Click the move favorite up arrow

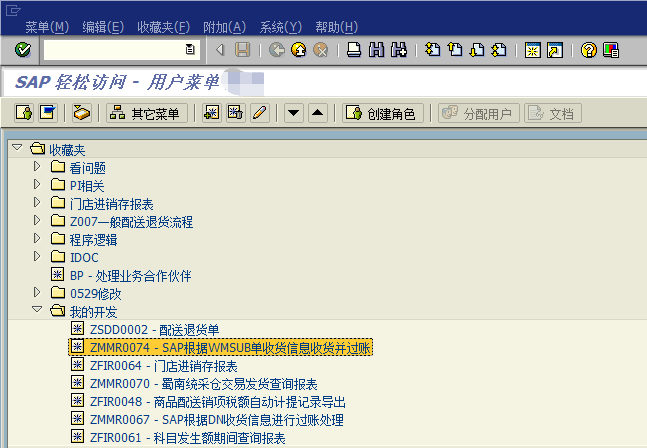[x=318, y=113]
